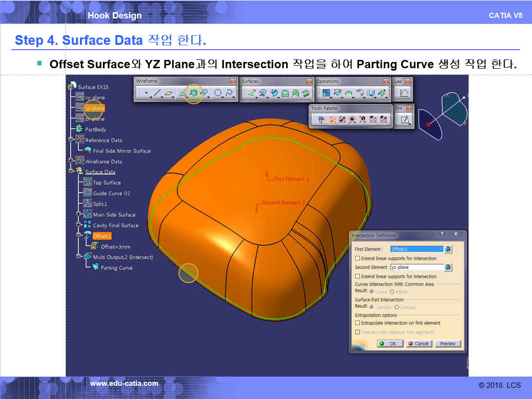Click OK in Intersection Definition dialog
Image resolution: width=532 pixels, height=399 pixels.
point(390,343)
